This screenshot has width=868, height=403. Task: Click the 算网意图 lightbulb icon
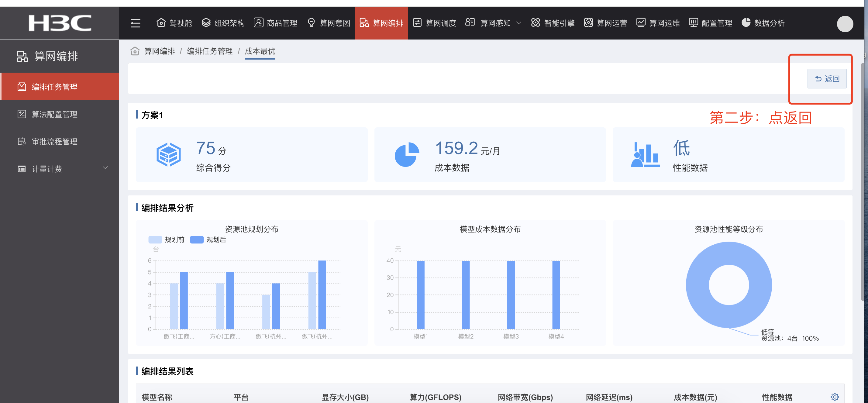pos(311,22)
